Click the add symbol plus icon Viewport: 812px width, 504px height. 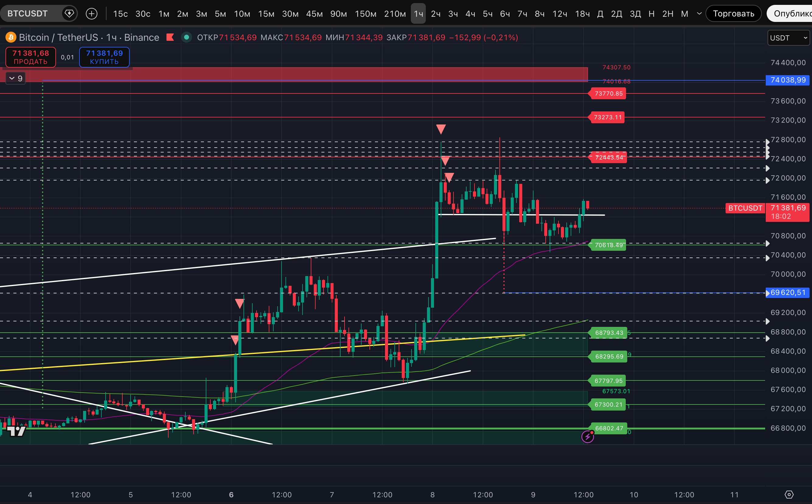point(91,14)
